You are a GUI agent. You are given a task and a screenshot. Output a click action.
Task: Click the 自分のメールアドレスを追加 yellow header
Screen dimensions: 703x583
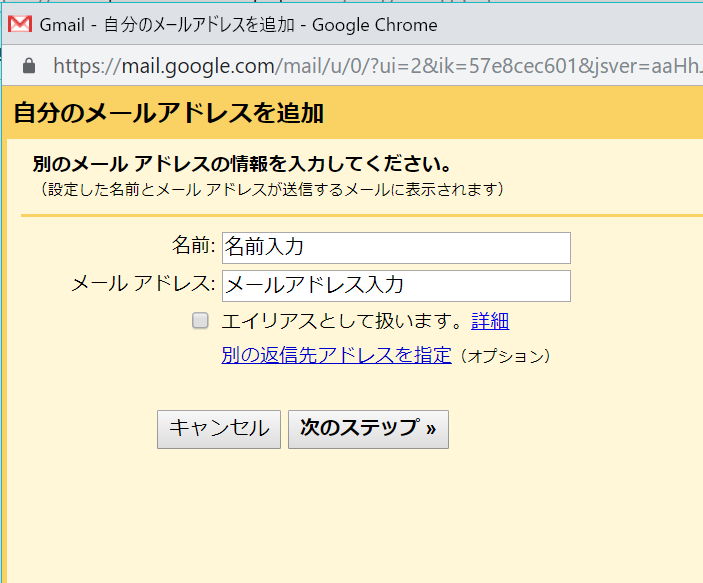pos(168,112)
